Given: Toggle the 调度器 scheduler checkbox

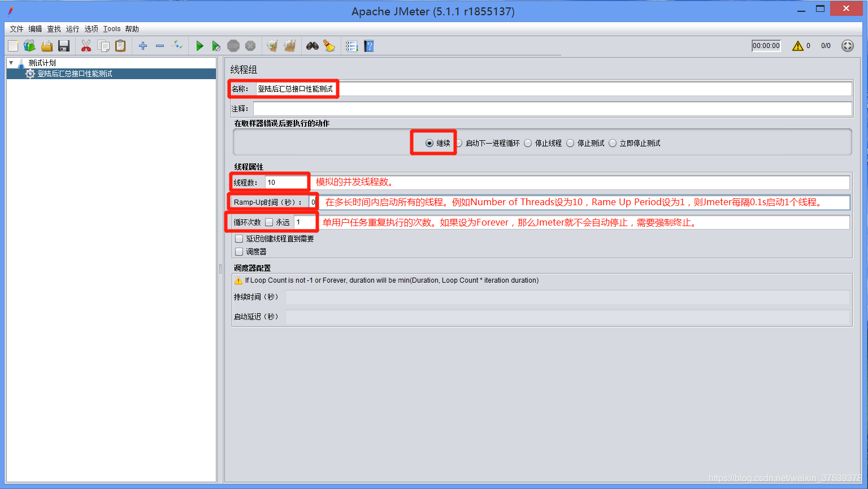Looking at the screenshot, I should click(239, 252).
